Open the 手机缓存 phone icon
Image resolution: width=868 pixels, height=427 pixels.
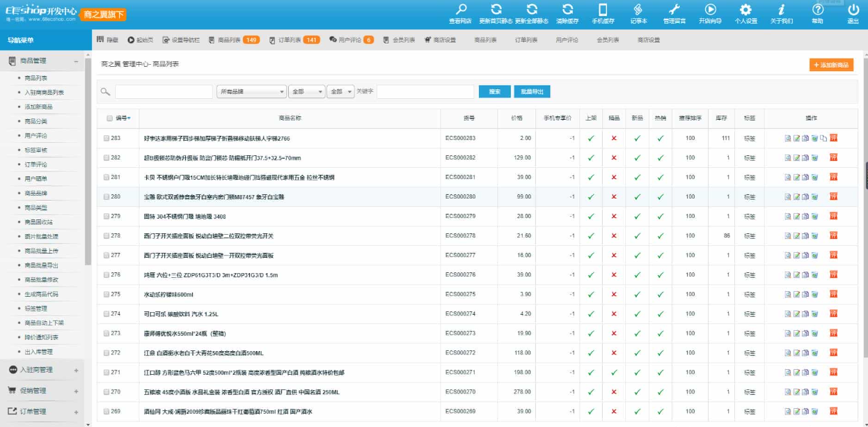pos(603,10)
